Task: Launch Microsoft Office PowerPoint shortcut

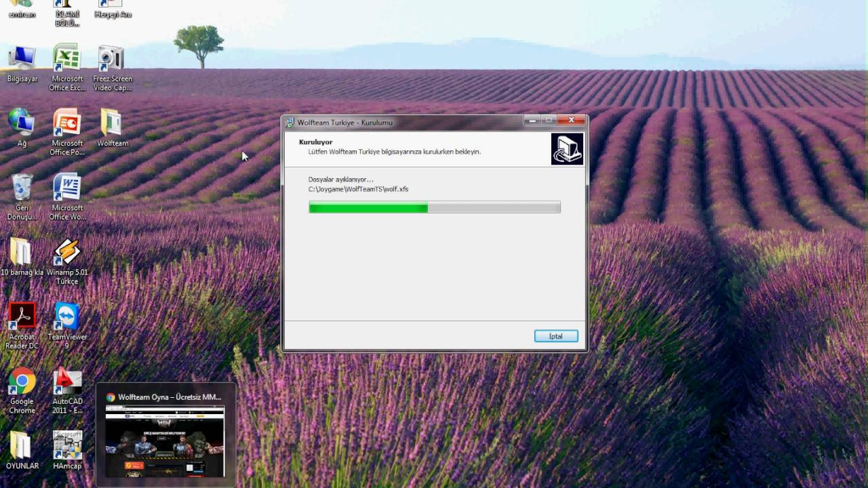Action: coord(67,132)
